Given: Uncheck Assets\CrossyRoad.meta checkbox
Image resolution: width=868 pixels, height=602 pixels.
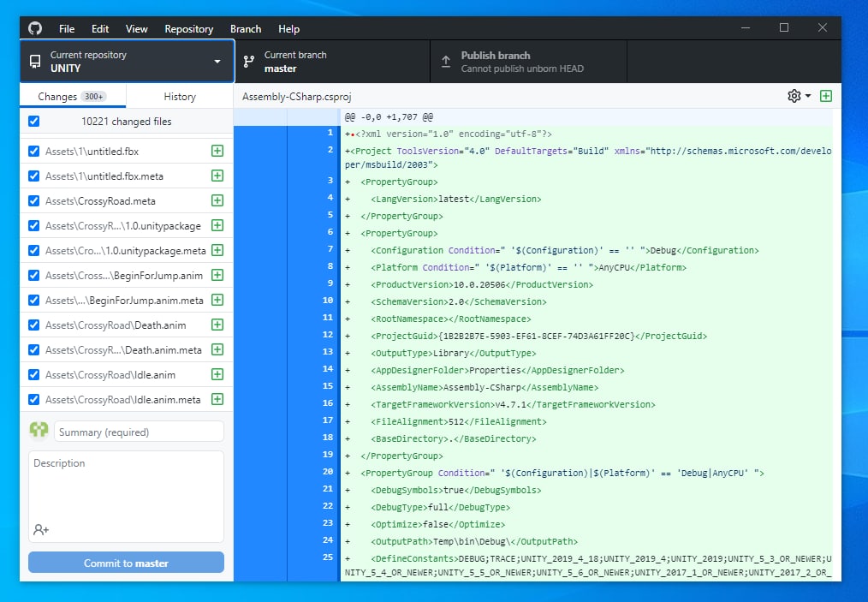Looking at the screenshot, I should pyautogui.click(x=33, y=200).
